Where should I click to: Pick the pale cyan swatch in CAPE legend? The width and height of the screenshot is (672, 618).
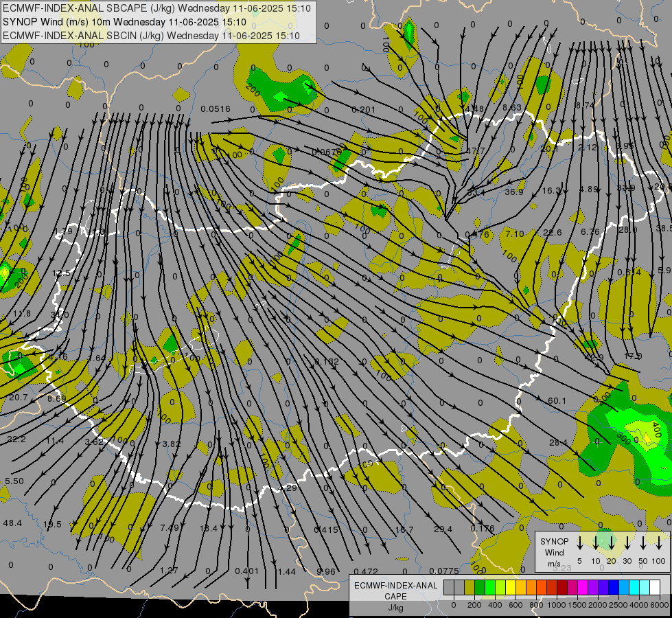[x=644, y=587]
